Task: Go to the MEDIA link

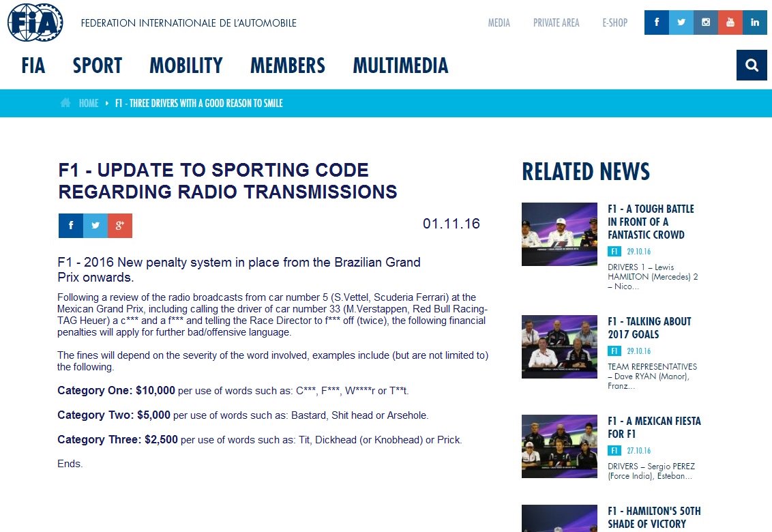Action: click(x=499, y=23)
